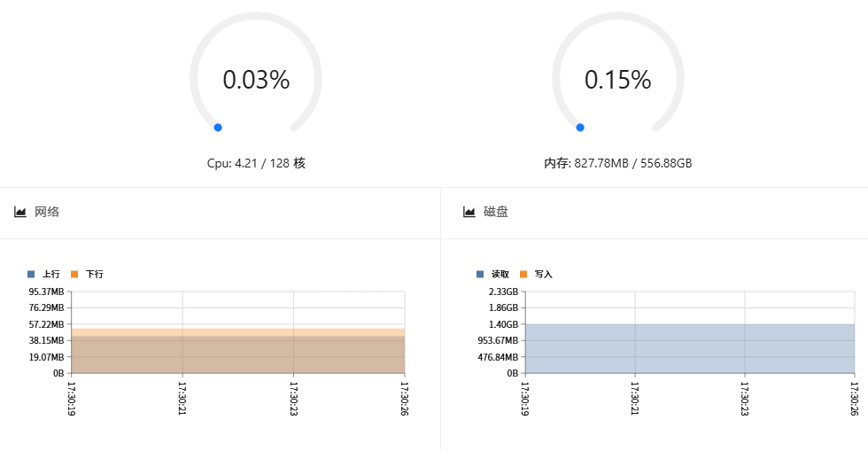Click the Cpu: 4.21 / 128 核 label
The width and height of the screenshot is (868, 451).
coord(256,163)
